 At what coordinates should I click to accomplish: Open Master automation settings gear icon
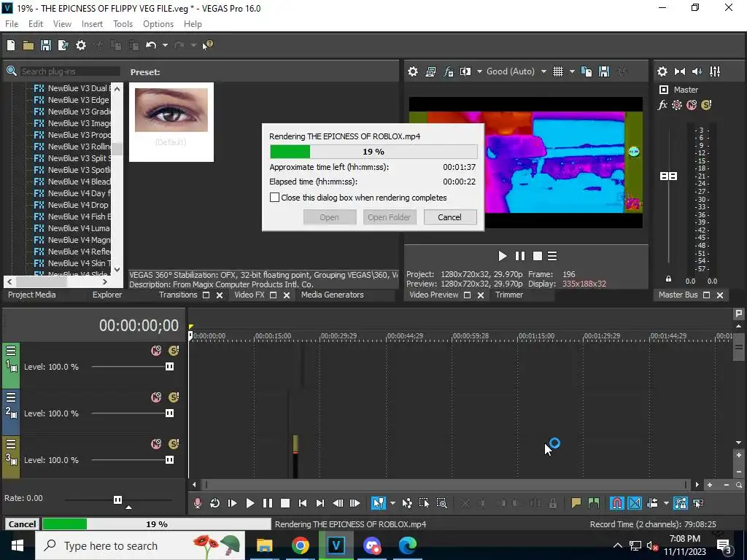677,105
